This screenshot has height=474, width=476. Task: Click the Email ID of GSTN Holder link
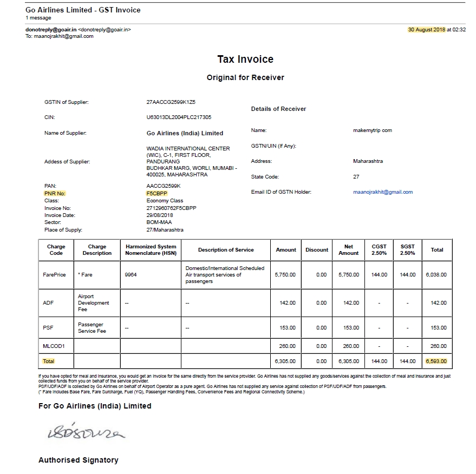[382, 192]
